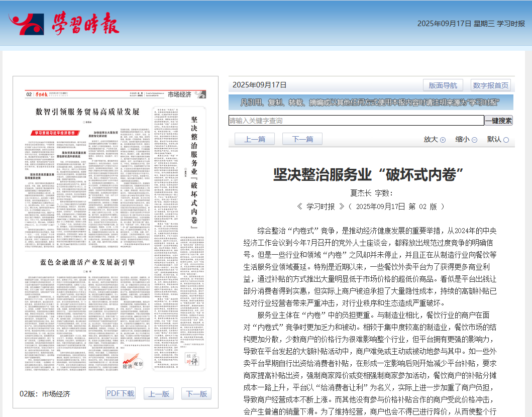This screenshot has height=417, width=532.
Task: Click the right-side page scrollbar
Action: [528, 201]
